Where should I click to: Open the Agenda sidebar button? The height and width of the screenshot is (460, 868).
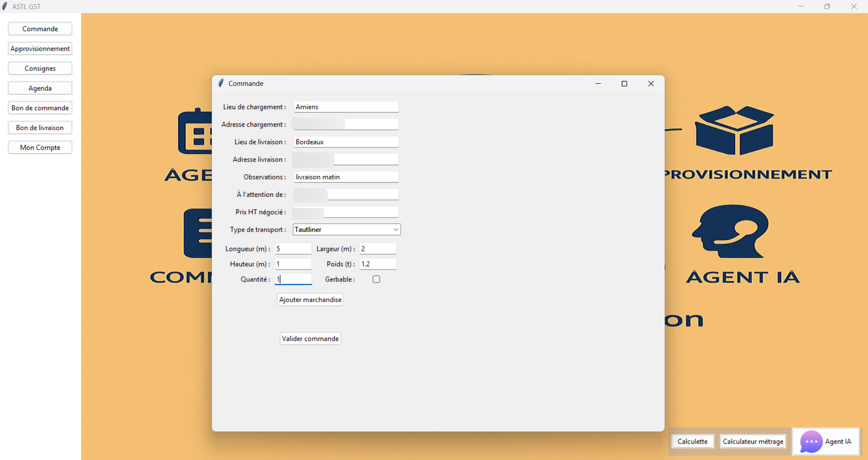(x=40, y=88)
